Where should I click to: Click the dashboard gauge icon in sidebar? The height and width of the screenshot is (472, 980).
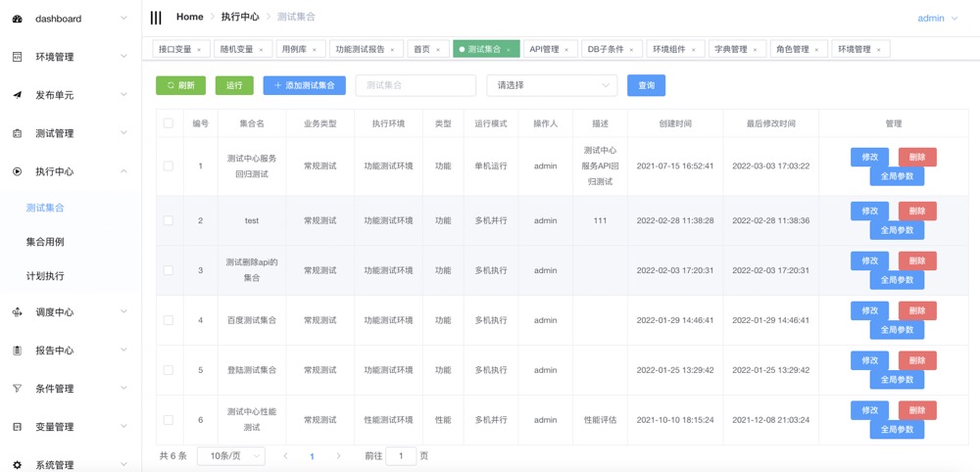click(18, 19)
